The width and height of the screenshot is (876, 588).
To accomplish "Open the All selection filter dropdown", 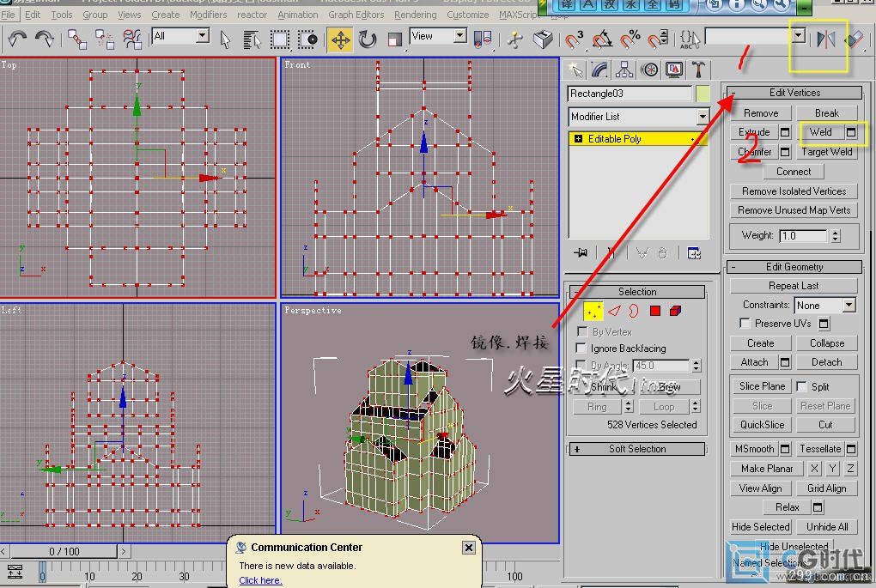I will pyautogui.click(x=203, y=36).
